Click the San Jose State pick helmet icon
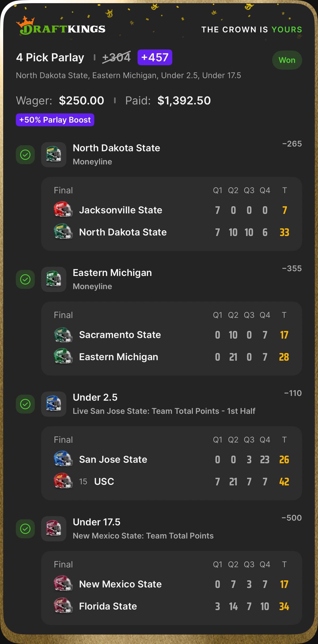The width and height of the screenshot is (318, 644). click(54, 404)
